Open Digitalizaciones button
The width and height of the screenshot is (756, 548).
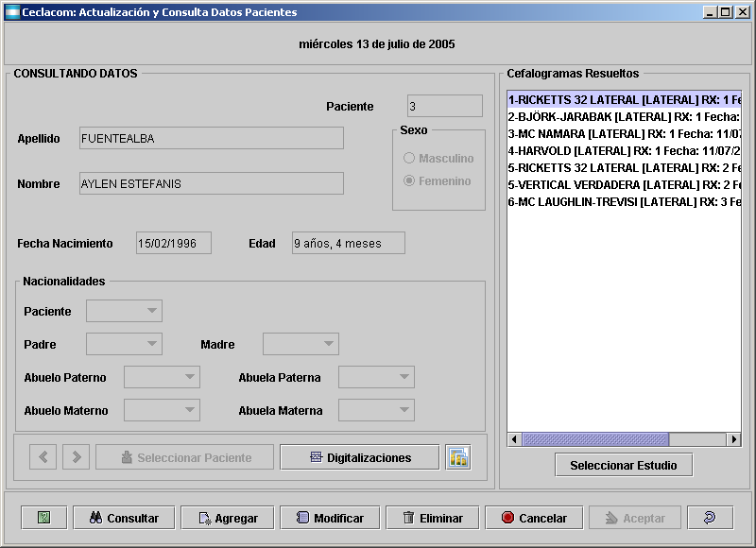click(x=360, y=457)
